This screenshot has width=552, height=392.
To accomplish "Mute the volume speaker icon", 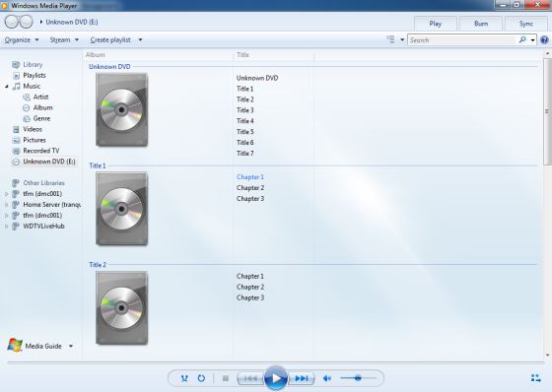I will 327,378.
